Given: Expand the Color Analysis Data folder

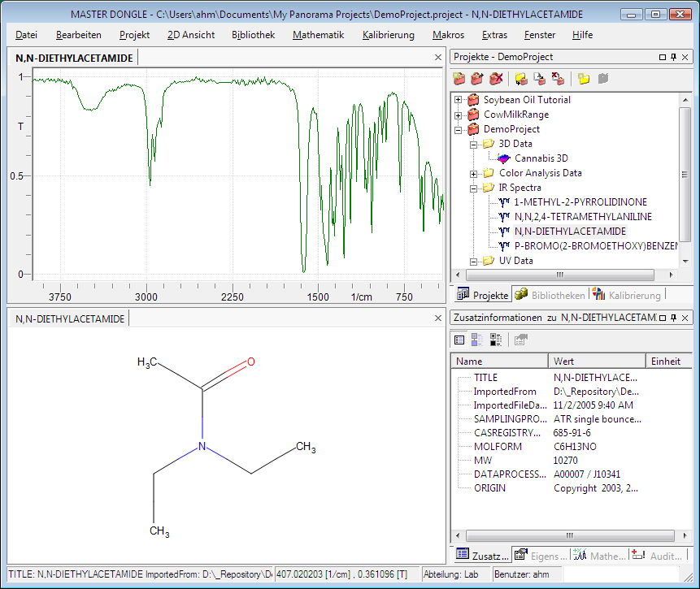Looking at the screenshot, I should click(x=474, y=173).
